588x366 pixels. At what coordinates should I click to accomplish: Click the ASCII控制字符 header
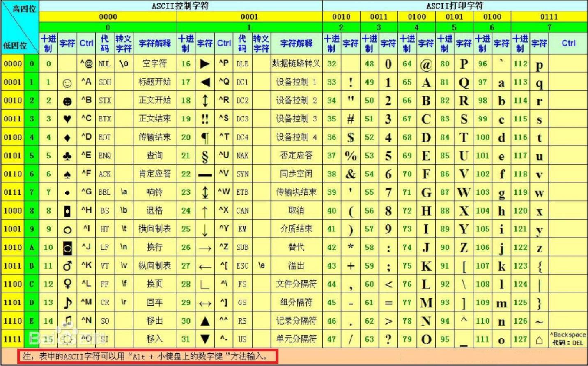pos(180,6)
